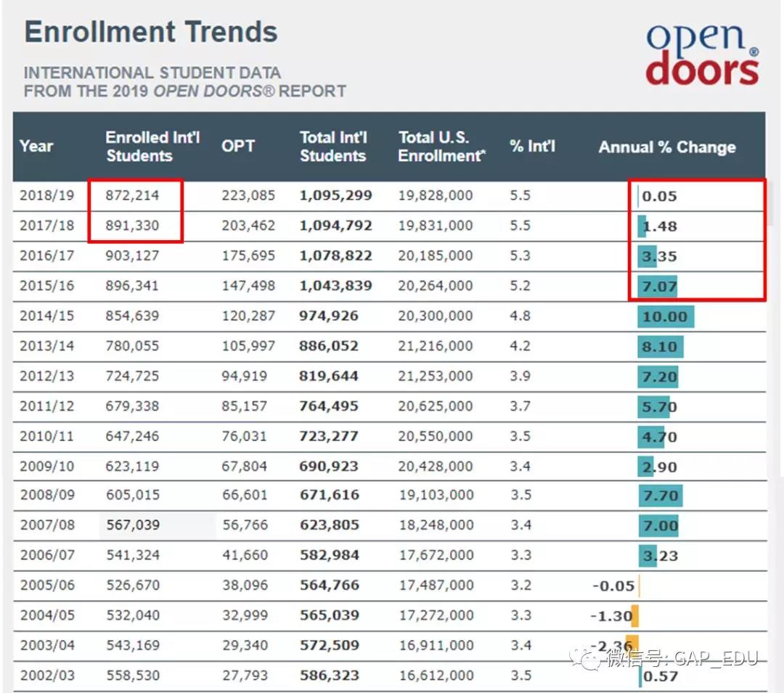Click the 2016/17 year cell

[46, 255]
